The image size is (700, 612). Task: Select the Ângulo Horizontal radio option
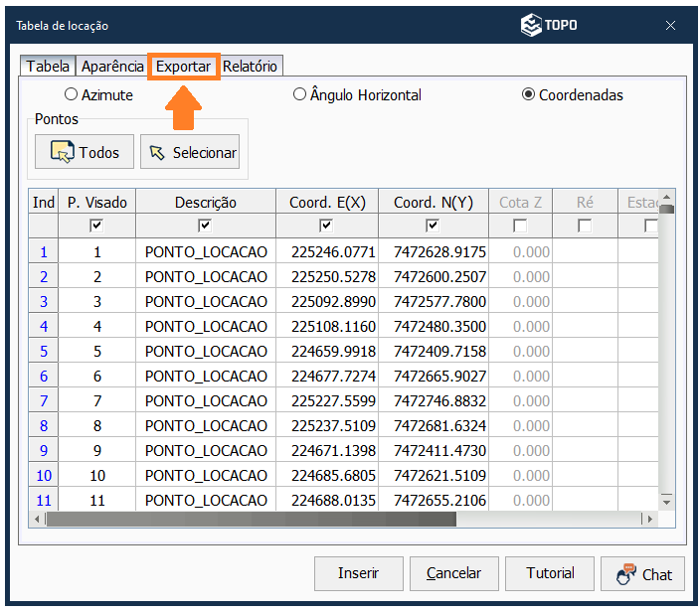coord(299,95)
